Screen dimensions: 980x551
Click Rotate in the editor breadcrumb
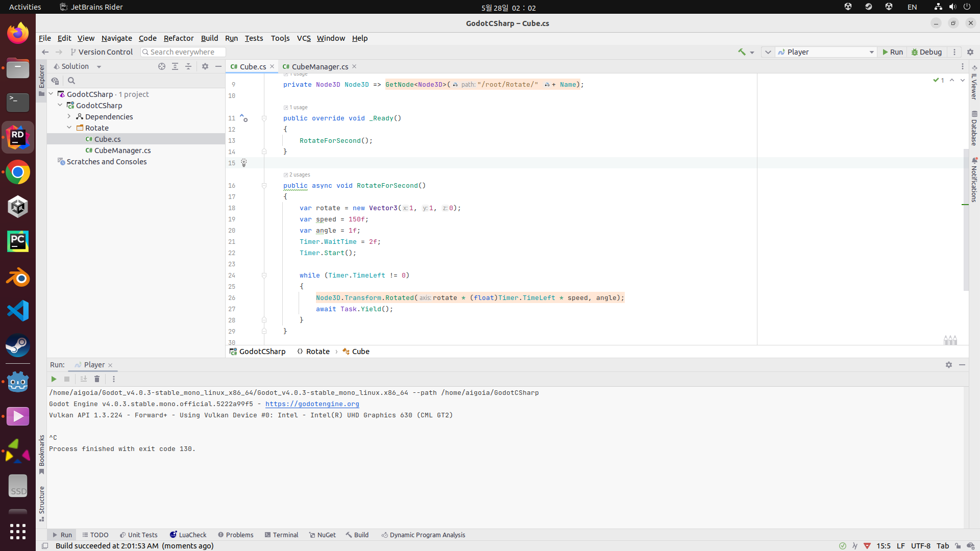click(313, 352)
